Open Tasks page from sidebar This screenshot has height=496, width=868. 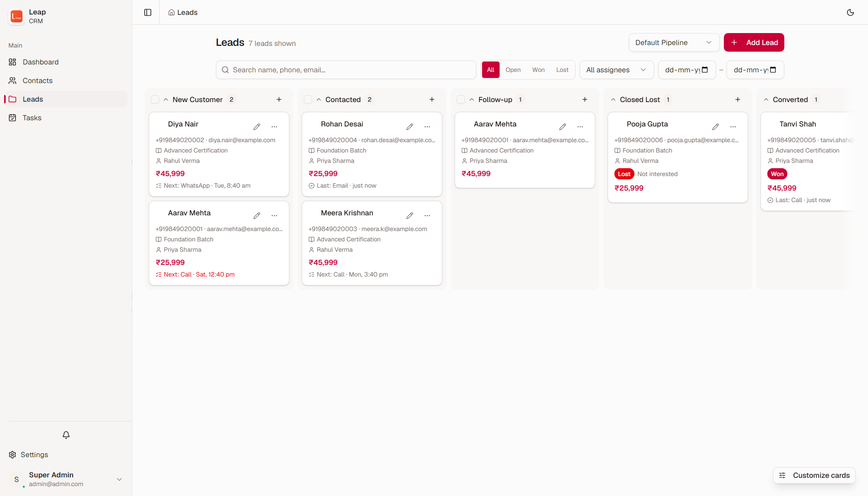coord(66,118)
